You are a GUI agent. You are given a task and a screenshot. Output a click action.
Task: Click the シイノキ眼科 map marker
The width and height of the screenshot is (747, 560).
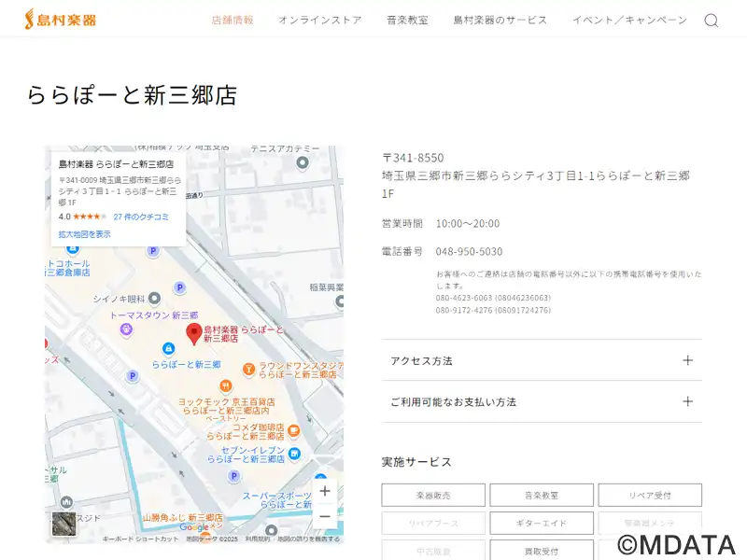154,299
